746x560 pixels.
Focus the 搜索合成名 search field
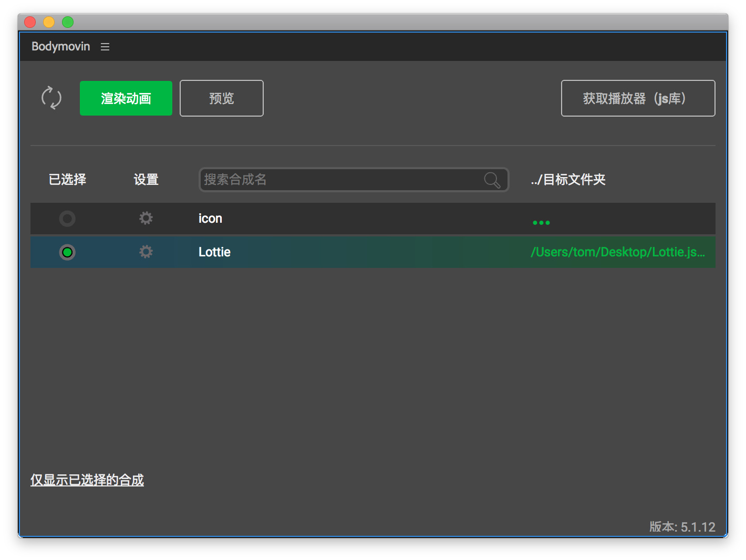click(x=354, y=180)
